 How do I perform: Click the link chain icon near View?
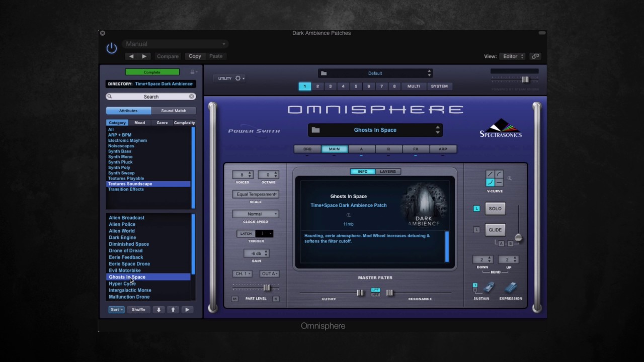point(535,56)
